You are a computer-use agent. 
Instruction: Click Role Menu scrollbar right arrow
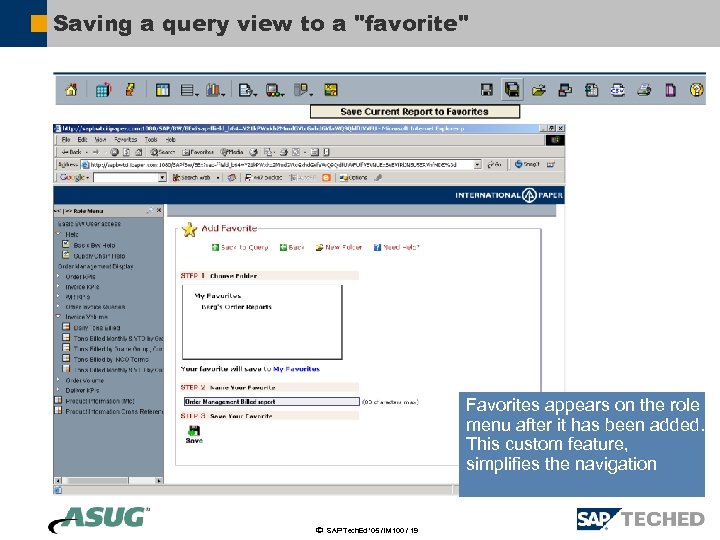click(159, 481)
